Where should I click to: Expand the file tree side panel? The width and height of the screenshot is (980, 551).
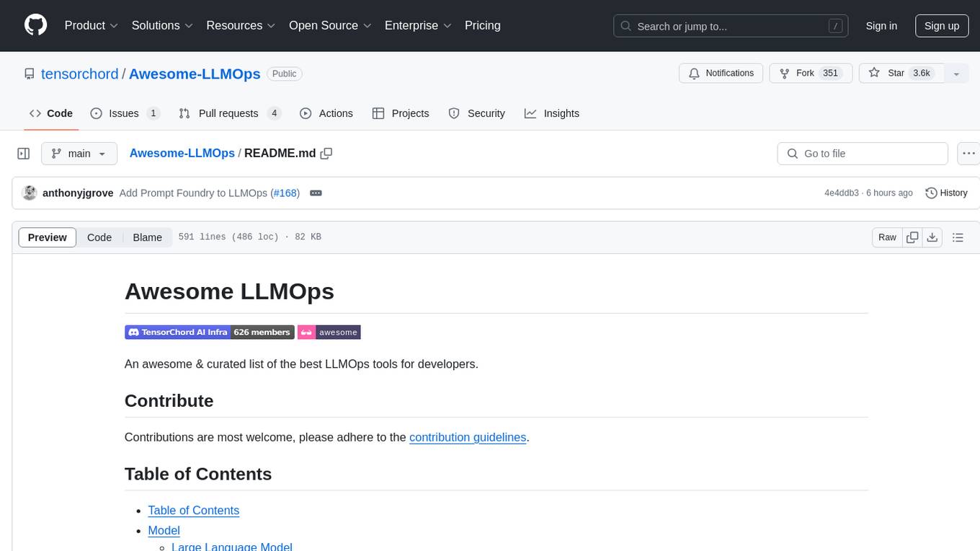(x=24, y=154)
